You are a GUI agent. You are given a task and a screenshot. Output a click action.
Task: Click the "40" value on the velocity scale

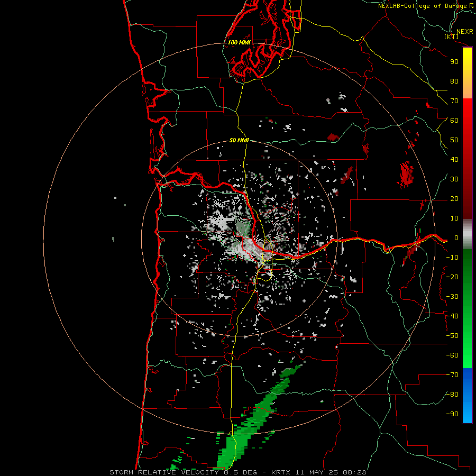click(x=454, y=159)
